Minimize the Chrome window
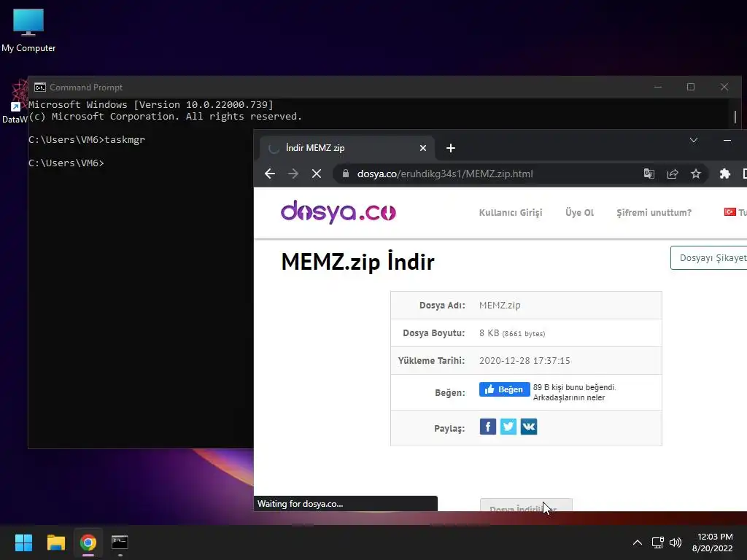 click(x=727, y=140)
